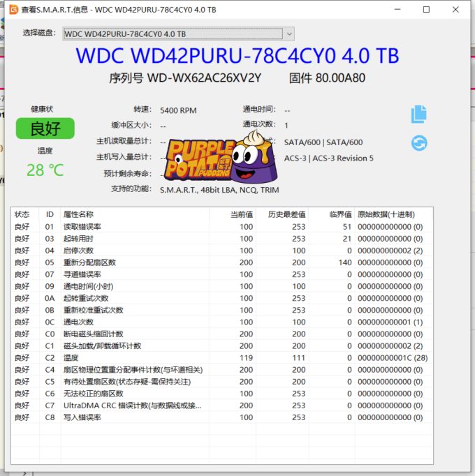Click the green 良好 health status badge
This screenshot has height=476, width=475.
(45, 128)
